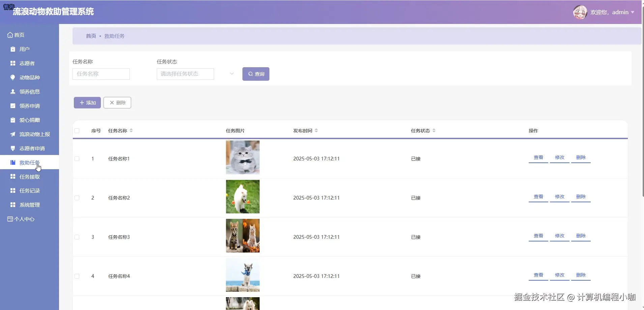Click the 爱心捐赠 clipboard icon

13,120
